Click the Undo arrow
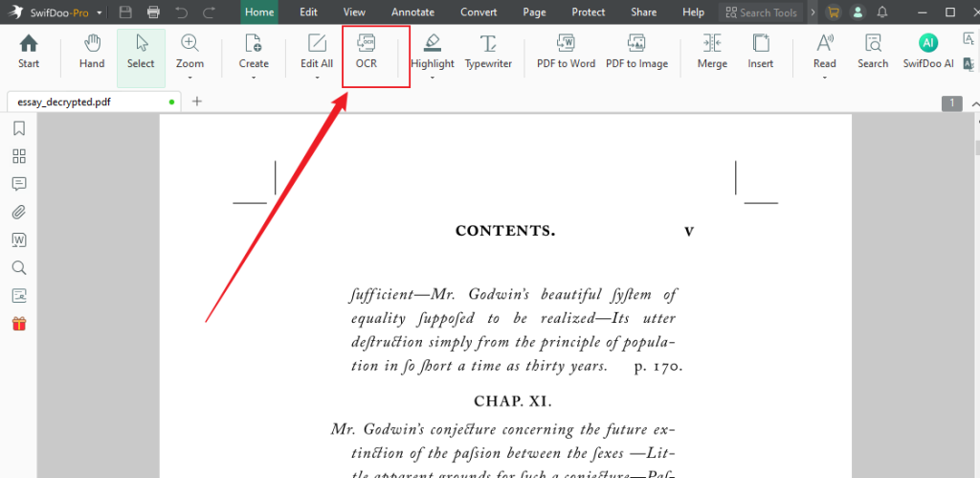Screen dimensions: 980x478 click(x=181, y=11)
